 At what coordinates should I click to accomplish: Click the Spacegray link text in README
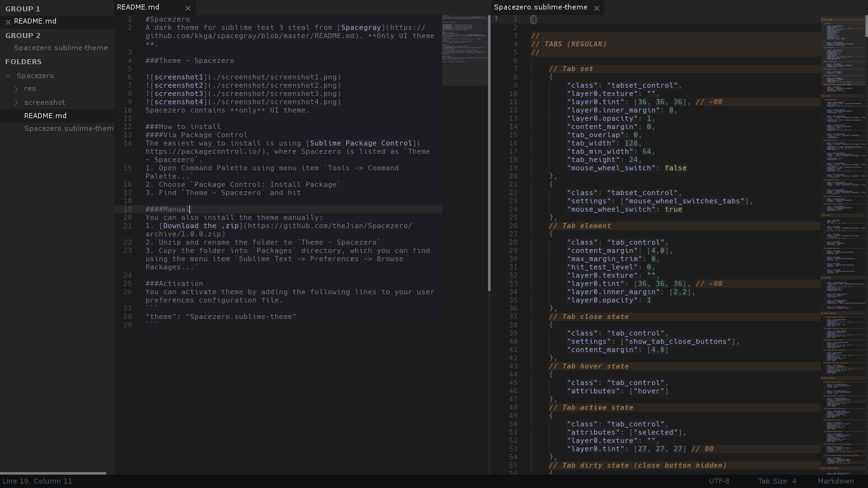pos(361,27)
